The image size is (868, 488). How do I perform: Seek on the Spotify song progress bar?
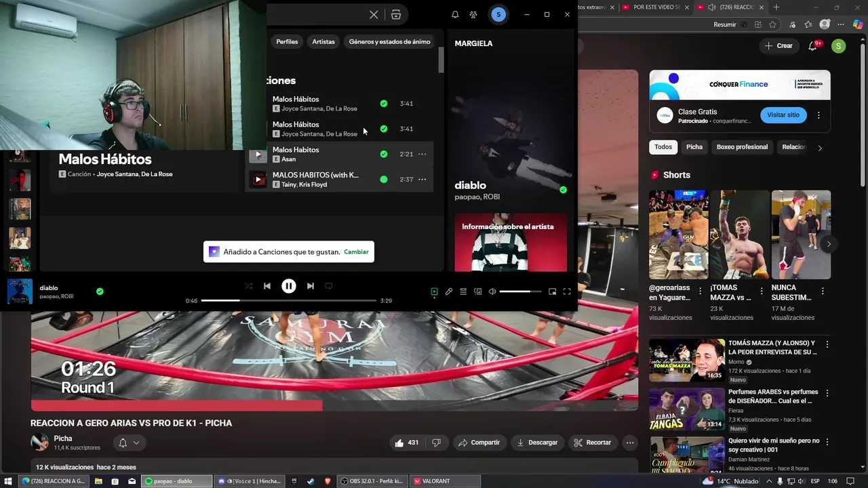click(288, 300)
